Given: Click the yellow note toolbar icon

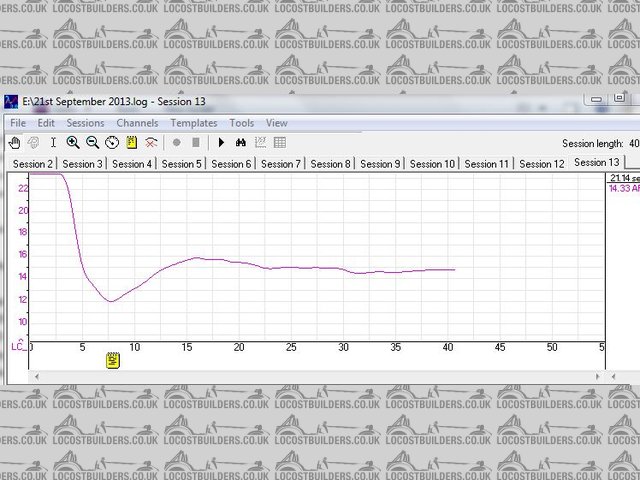Looking at the screenshot, I should pyautogui.click(x=132, y=143).
